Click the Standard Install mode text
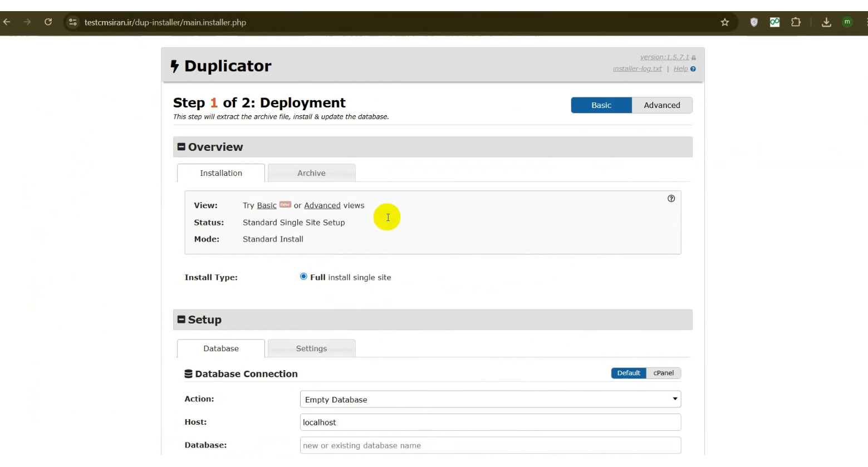Screen dimensions: 868x467 click(x=273, y=239)
